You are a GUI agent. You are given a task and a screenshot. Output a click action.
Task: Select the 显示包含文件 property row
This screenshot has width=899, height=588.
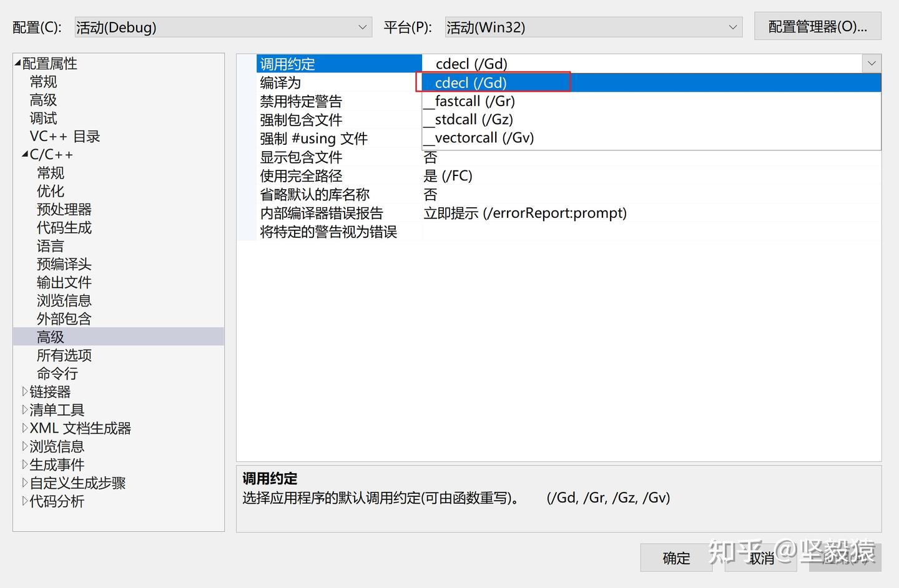(302, 157)
